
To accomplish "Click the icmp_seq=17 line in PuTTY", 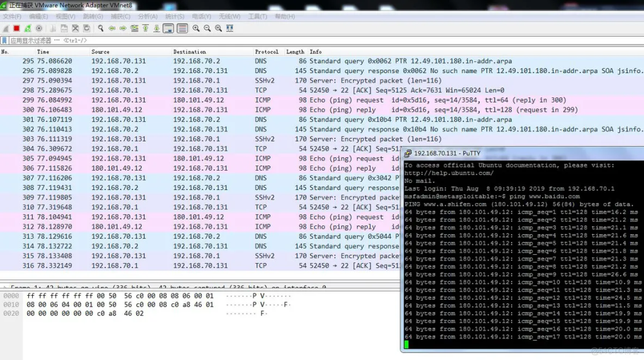I will 523,337.
